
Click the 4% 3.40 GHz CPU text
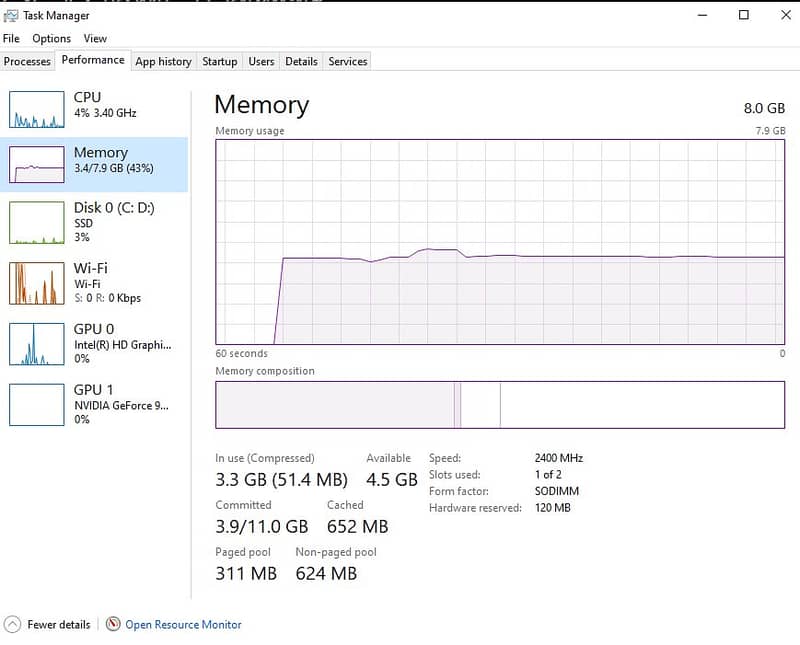click(x=105, y=113)
